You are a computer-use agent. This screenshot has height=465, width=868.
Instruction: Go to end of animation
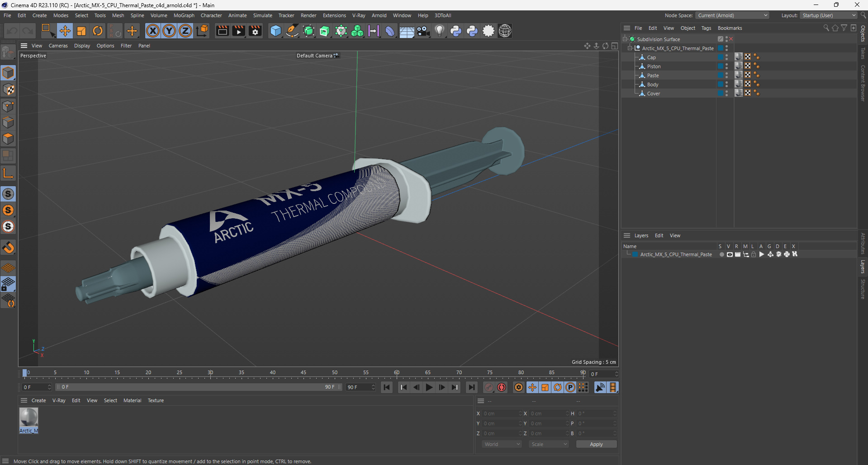pos(471,387)
